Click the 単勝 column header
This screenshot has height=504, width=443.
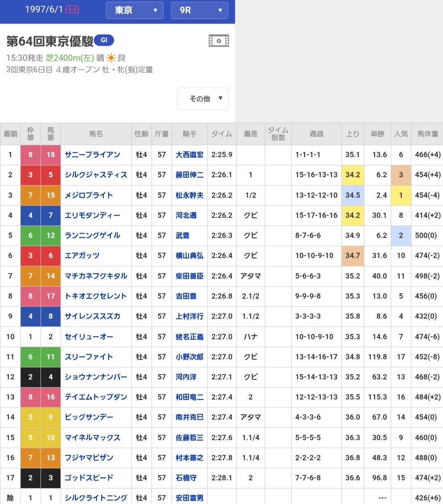point(377,134)
